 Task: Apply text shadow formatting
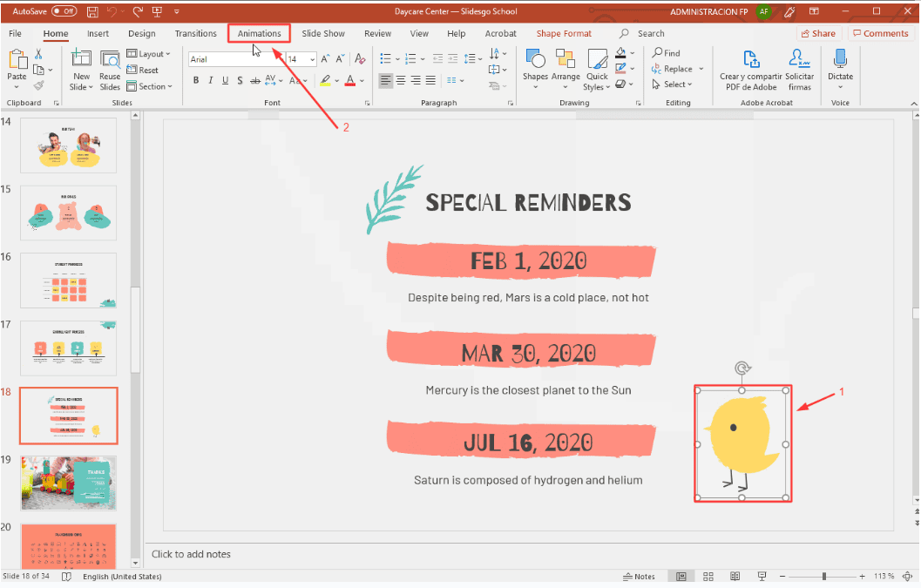click(x=240, y=80)
